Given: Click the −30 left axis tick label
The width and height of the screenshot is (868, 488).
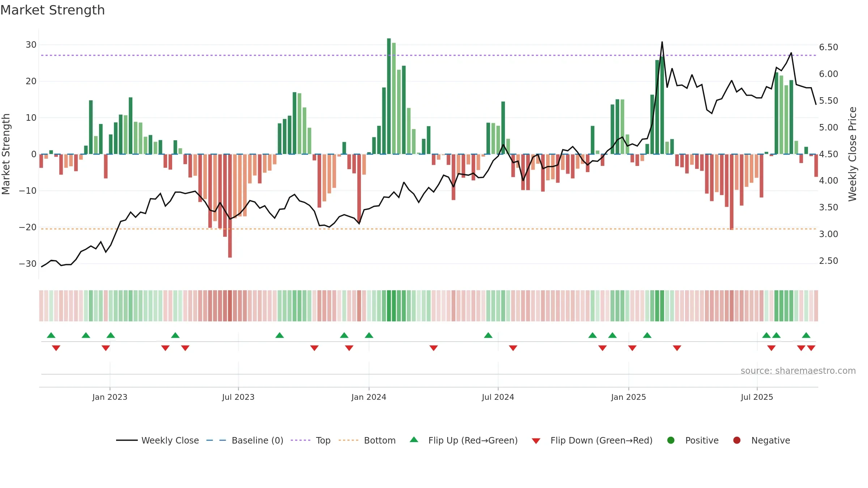Looking at the screenshot, I should coord(28,264).
